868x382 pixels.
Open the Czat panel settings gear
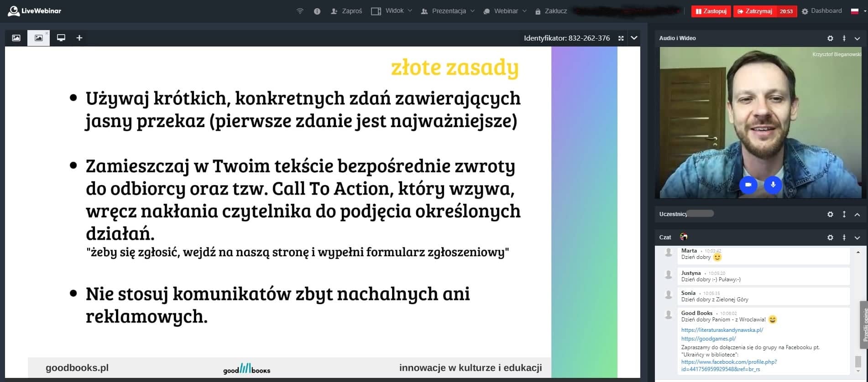[830, 237]
